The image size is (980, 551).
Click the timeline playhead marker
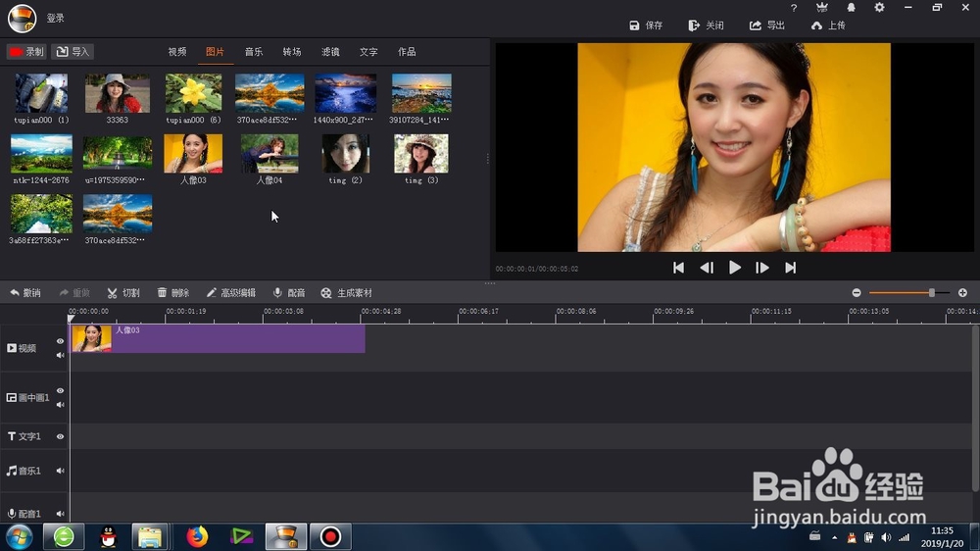point(71,319)
